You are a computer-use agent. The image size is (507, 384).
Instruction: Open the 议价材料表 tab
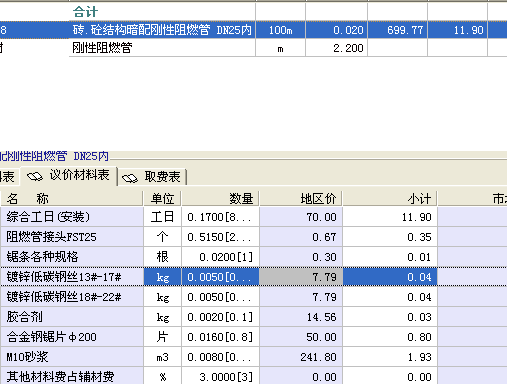click(69, 175)
